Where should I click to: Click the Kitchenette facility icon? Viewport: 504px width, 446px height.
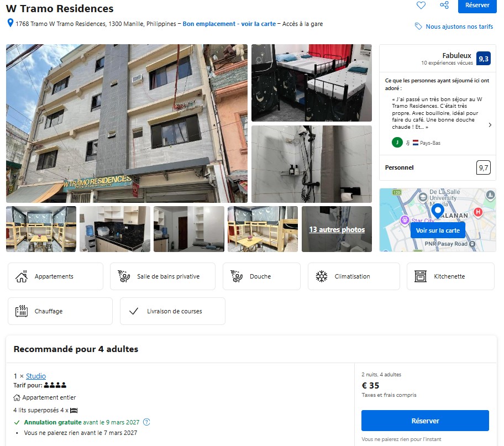(420, 276)
